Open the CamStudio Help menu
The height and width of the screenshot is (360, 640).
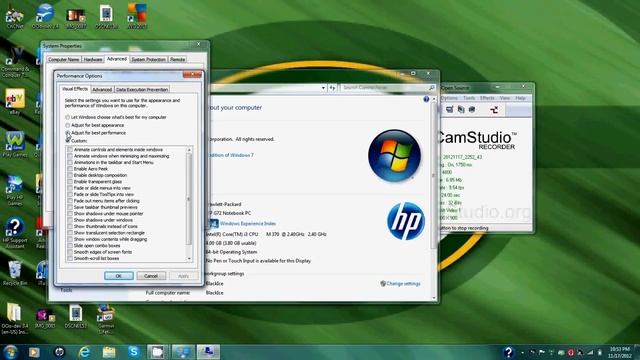(520, 98)
